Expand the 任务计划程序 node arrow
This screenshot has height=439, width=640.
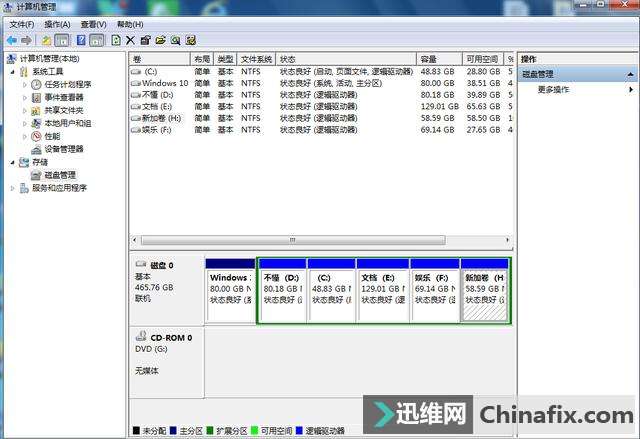click(x=24, y=85)
